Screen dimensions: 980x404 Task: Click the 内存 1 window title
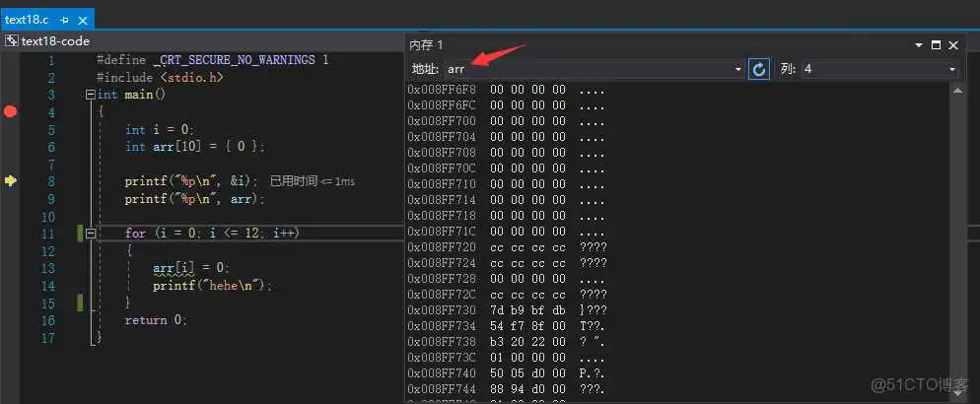tap(426, 45)
